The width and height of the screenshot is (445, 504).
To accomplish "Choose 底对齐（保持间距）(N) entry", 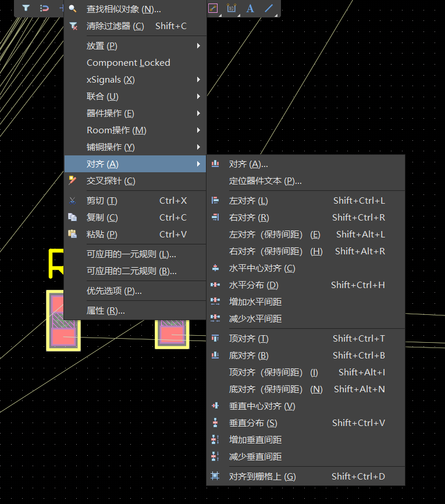I will point(305,389).
